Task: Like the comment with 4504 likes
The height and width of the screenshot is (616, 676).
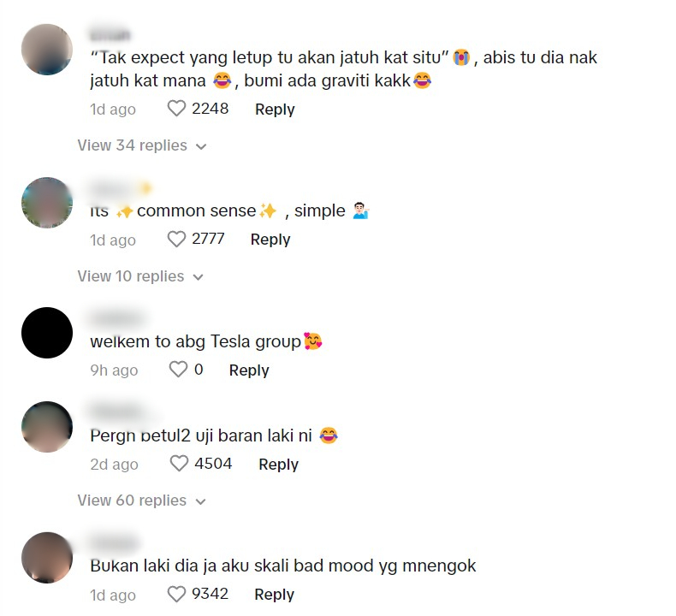Action: point(179,464)
